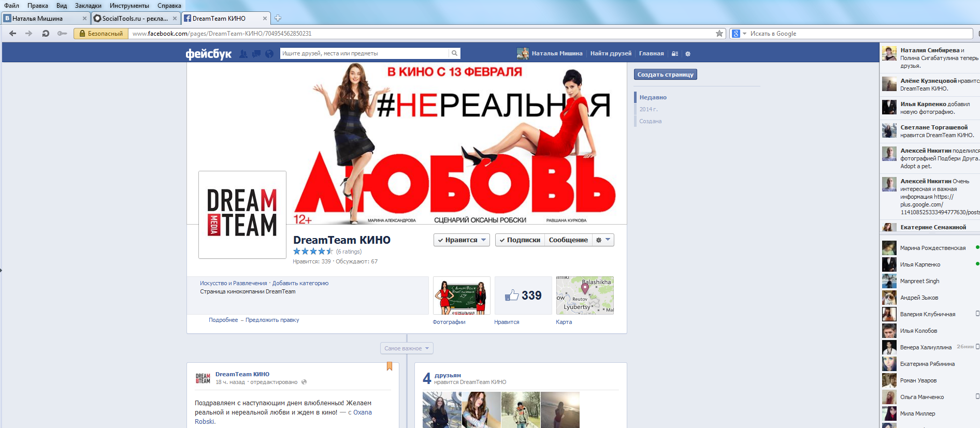Close the Наталья Мишина tab
This screenshot has width=980, height=428.
[84, 18]
